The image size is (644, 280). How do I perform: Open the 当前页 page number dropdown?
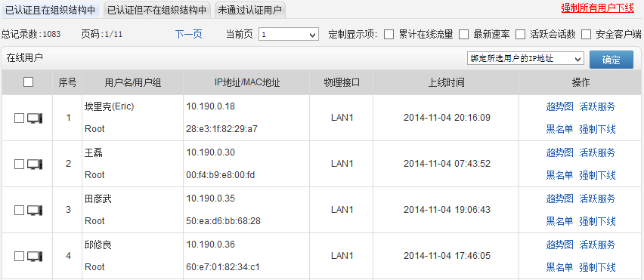289,35
